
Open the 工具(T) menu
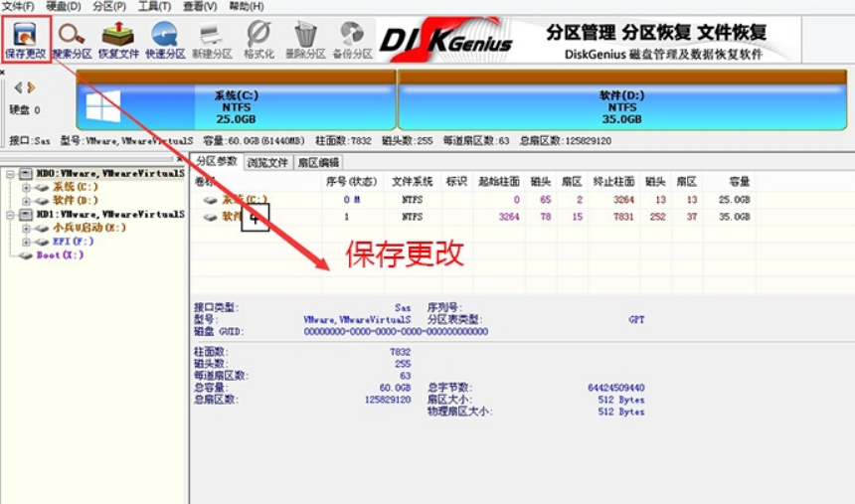pos(154,7)
